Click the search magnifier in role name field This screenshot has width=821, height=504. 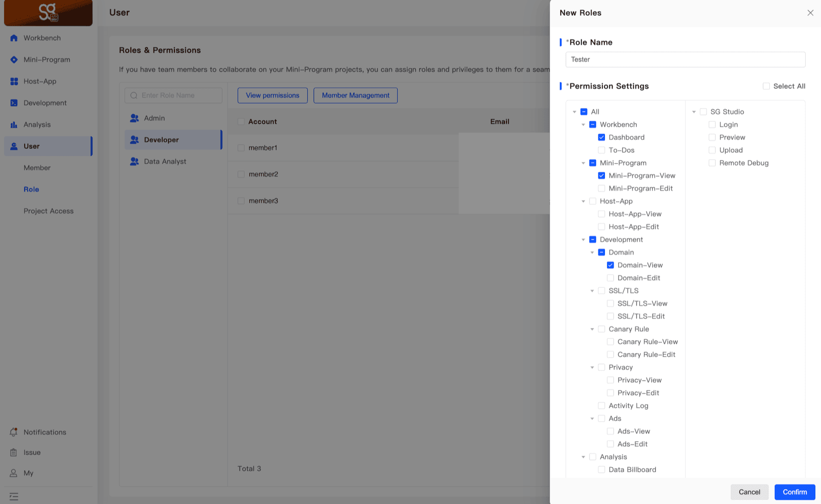[134, 95]
